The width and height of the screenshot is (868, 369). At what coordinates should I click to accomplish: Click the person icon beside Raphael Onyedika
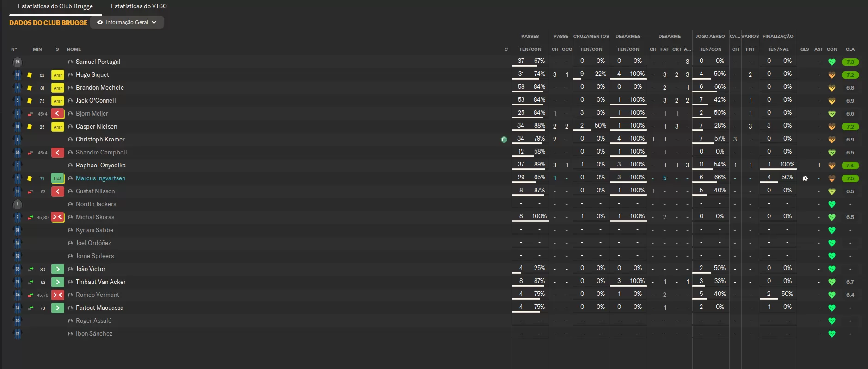point(70,166)
